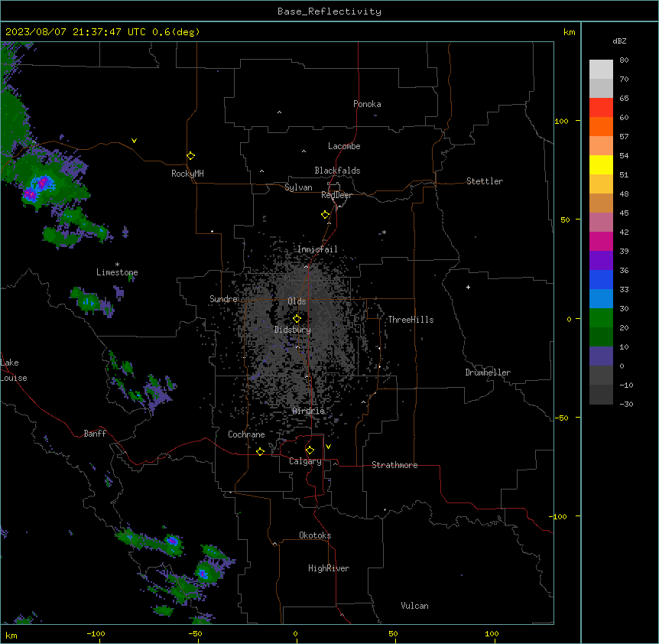Click the 80 value on dBZ legend
Image resolution: width=659 pixels, height=644 pixels.
coord(624,60)
